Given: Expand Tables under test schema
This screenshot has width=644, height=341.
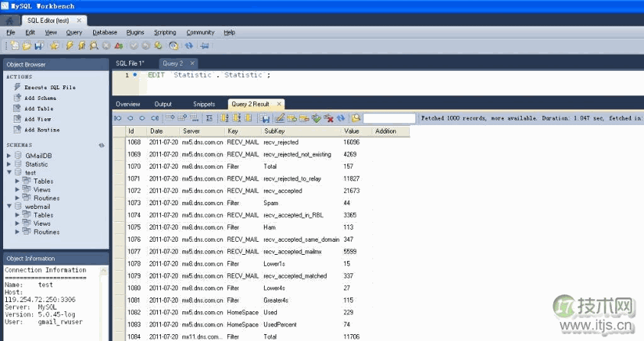Looking at the screenshot, I should point(18,182).
